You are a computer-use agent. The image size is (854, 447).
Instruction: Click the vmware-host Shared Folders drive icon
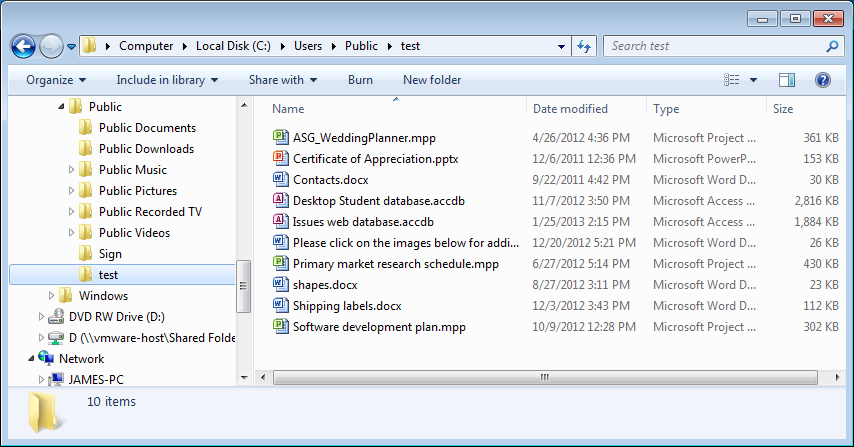56,338
